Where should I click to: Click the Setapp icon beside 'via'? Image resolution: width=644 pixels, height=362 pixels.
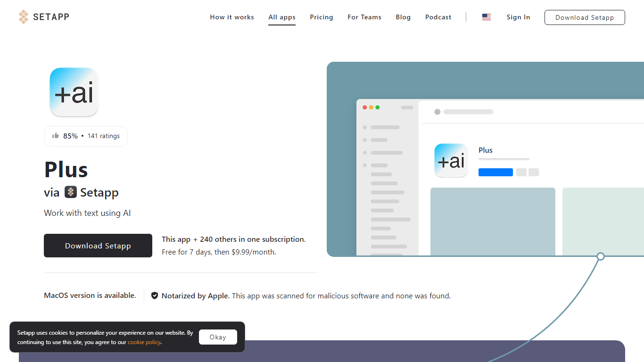coord(71,192)
